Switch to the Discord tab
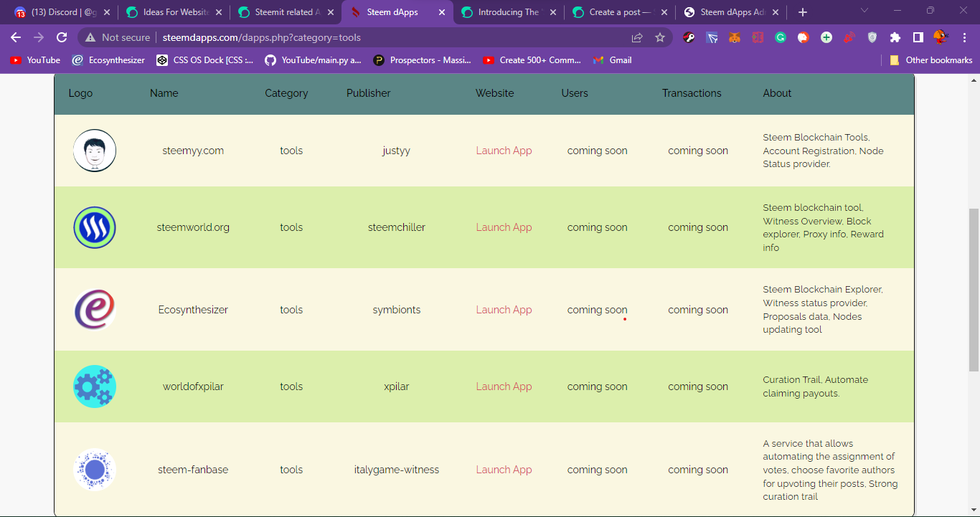Viewport: 980px width, 517px height. pos(62,12)
